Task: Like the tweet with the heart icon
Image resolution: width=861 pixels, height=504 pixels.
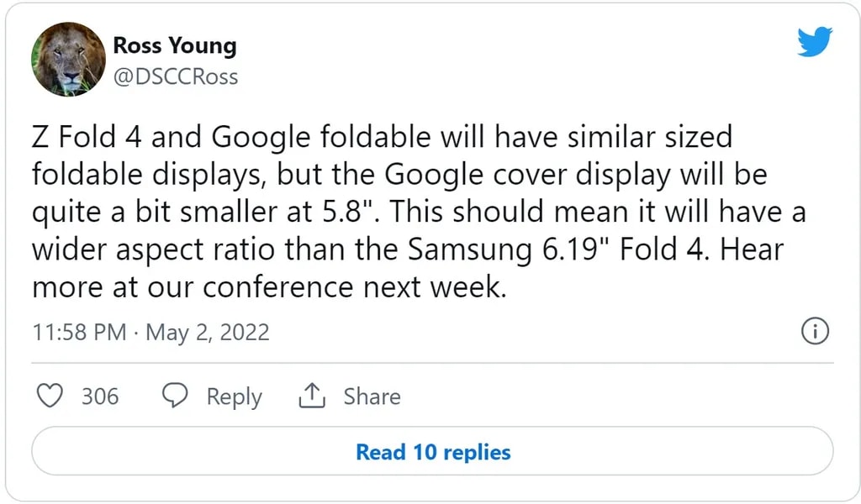Action: (51, 396)
